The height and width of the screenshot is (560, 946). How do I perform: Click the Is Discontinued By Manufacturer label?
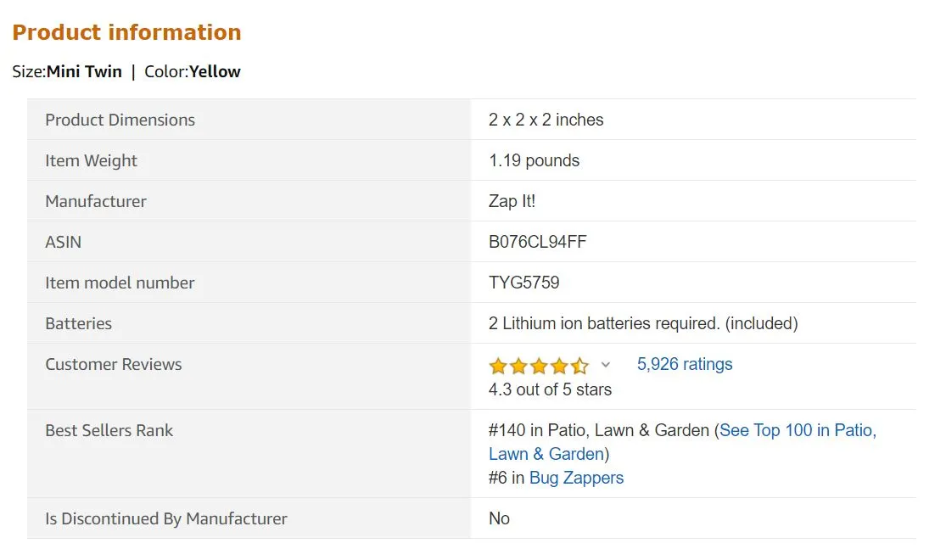165,518
